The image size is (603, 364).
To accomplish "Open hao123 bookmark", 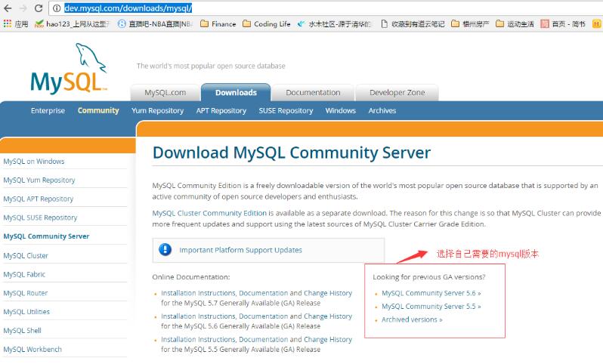I will tap(73, 24).
